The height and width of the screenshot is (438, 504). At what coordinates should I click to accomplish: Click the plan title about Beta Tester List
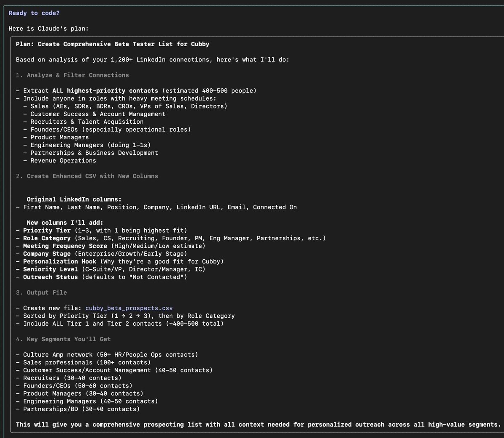113,44
